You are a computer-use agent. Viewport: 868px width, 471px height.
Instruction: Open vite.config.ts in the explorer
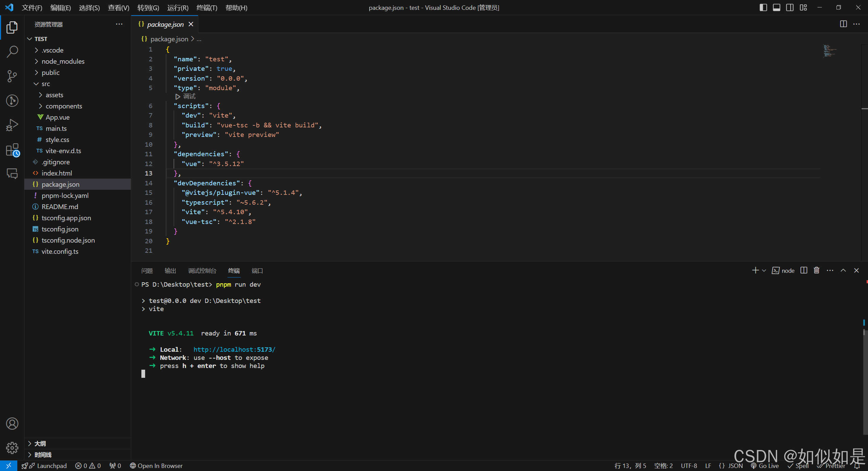[60, 251]
